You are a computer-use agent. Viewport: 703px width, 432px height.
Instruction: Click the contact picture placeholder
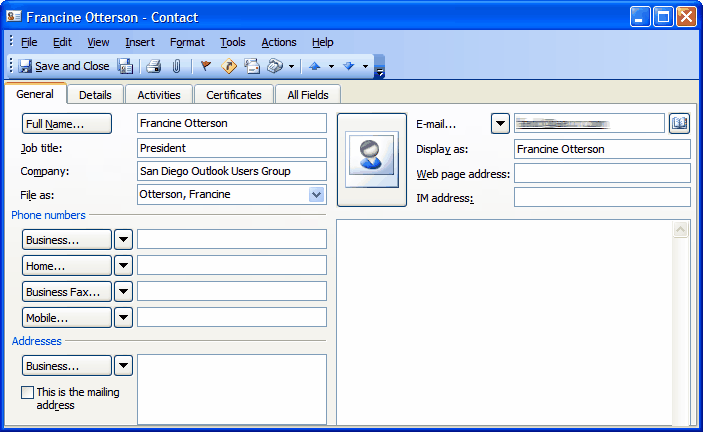(372, 160)
